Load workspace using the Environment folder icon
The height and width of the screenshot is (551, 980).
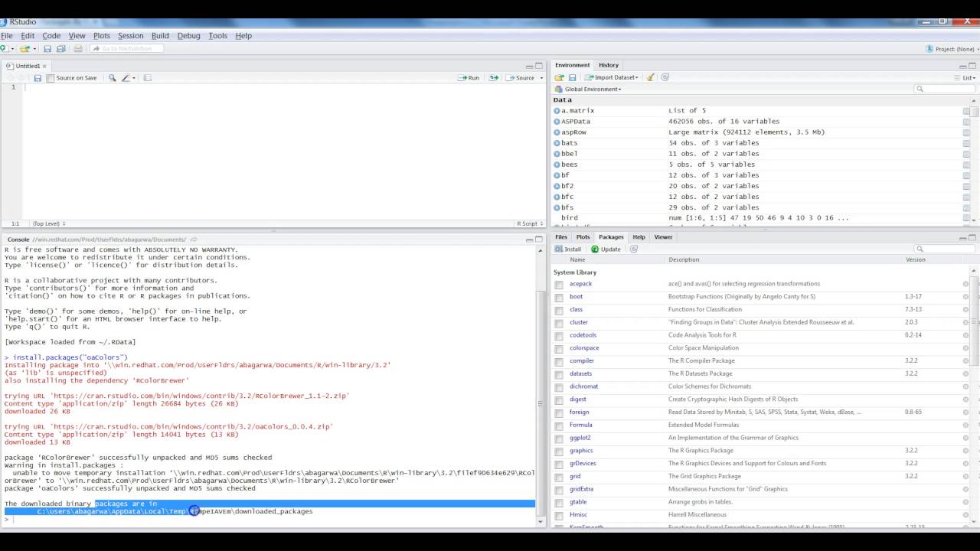tap(559, 77)
